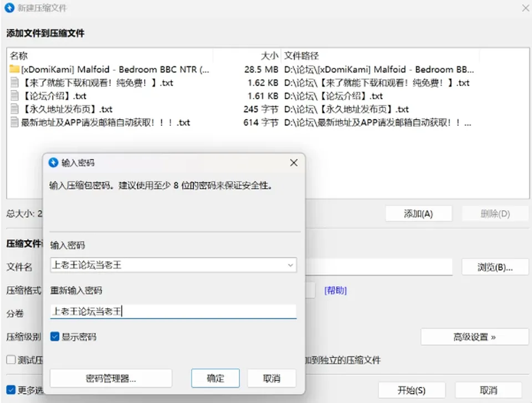Click the file icon beside 【论坛介绍】.txt
532x403 pixels.
coord(14,96)
